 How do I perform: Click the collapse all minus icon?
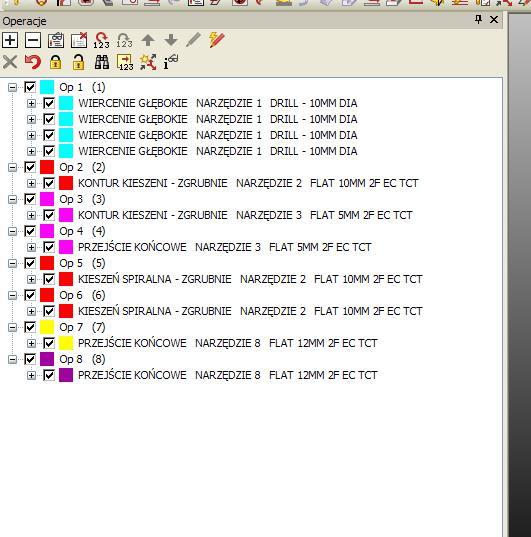click(x=33, y=40)
